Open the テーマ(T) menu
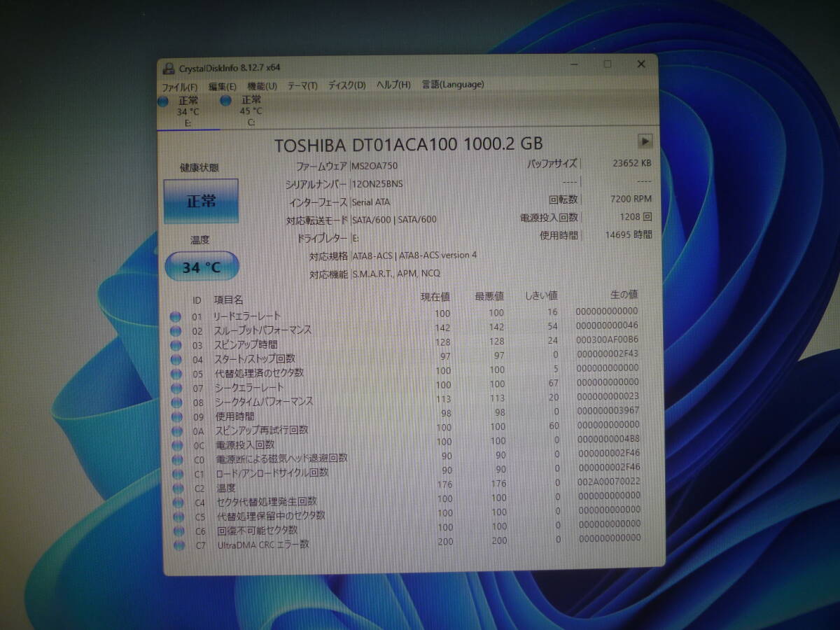 click(302, 85)
